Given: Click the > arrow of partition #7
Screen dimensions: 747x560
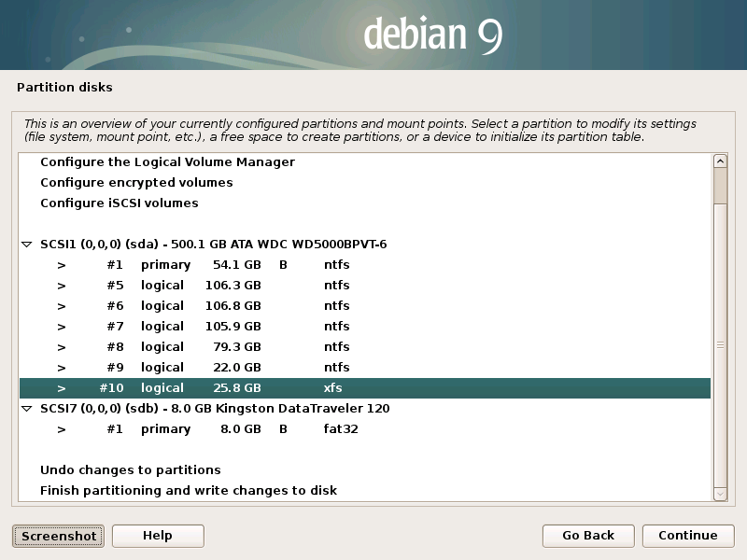Looking at the screenshot, I should [62, 327].
